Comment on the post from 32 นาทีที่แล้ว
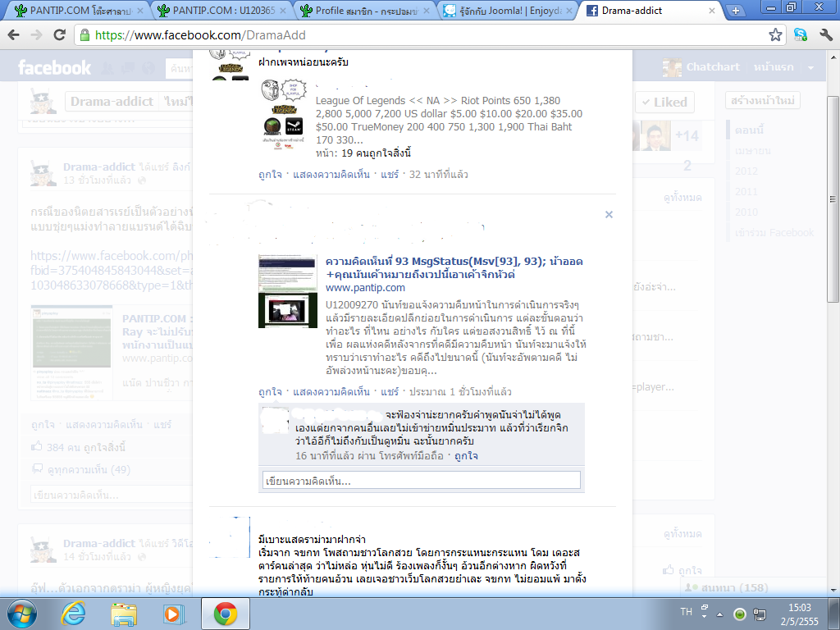This screenshot has height=630, width=840. [331, 174]
